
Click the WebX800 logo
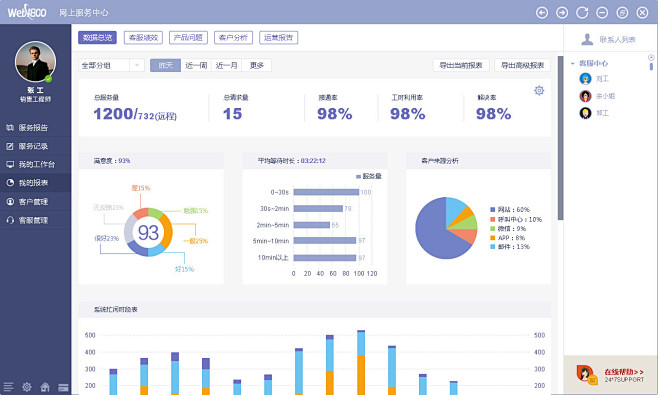click(27, 12)
